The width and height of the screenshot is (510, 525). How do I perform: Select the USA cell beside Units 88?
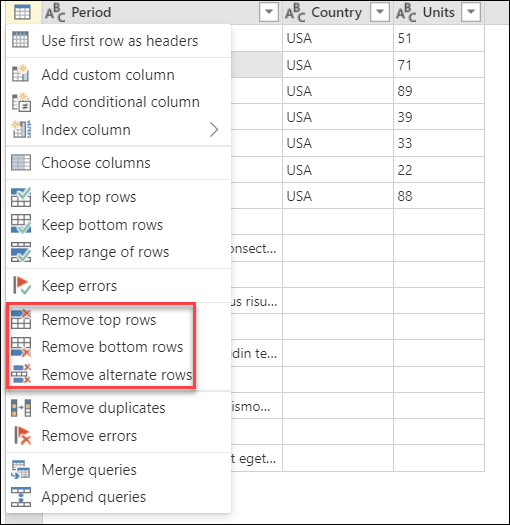click(x=338, y=196)
